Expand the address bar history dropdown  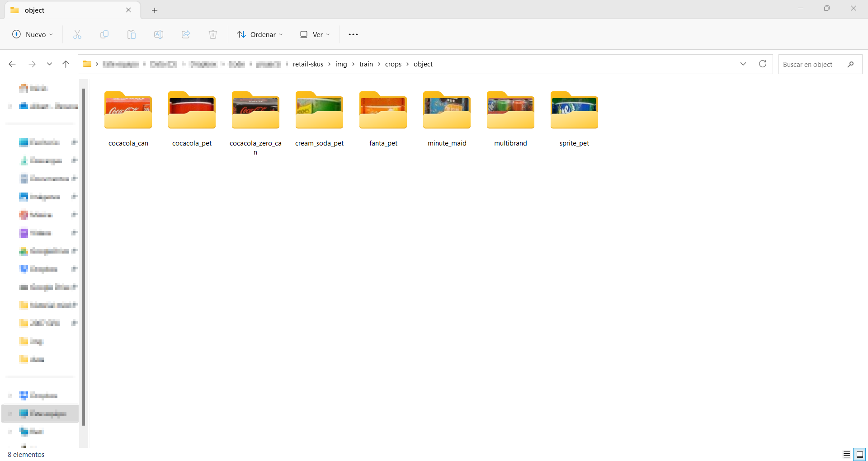click(x=743, y=64)
